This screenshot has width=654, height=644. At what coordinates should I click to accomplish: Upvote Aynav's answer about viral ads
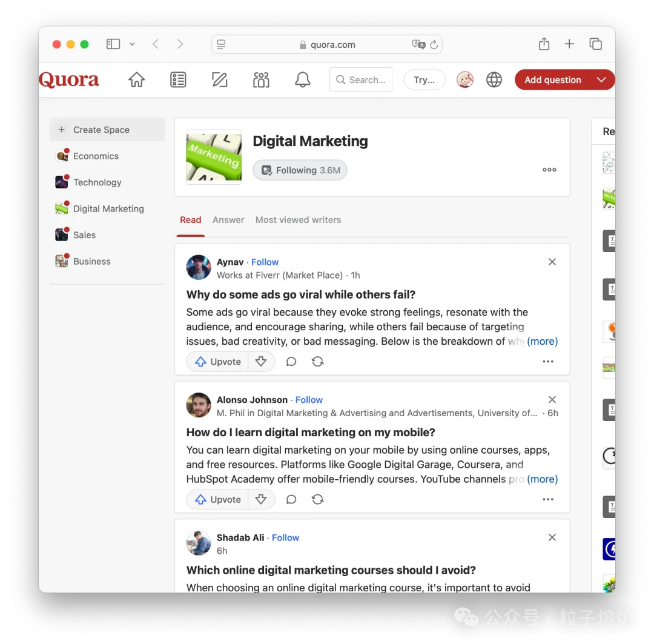click(218, 362)
